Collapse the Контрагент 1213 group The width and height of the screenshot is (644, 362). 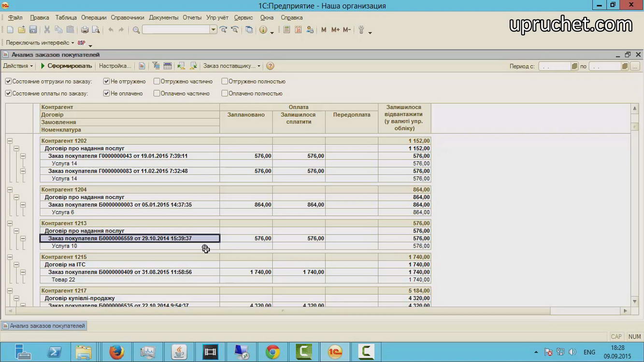pos(10,223)
